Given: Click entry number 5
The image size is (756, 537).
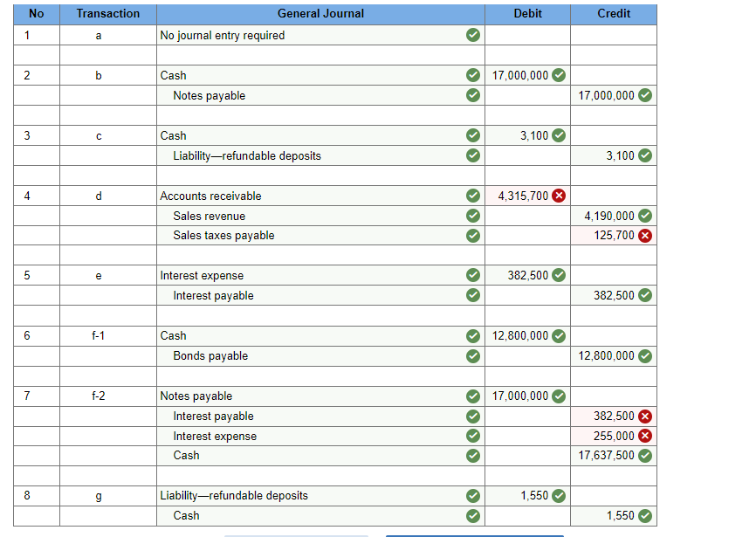Looking at the screenshot, I should [x=27, y=275].
